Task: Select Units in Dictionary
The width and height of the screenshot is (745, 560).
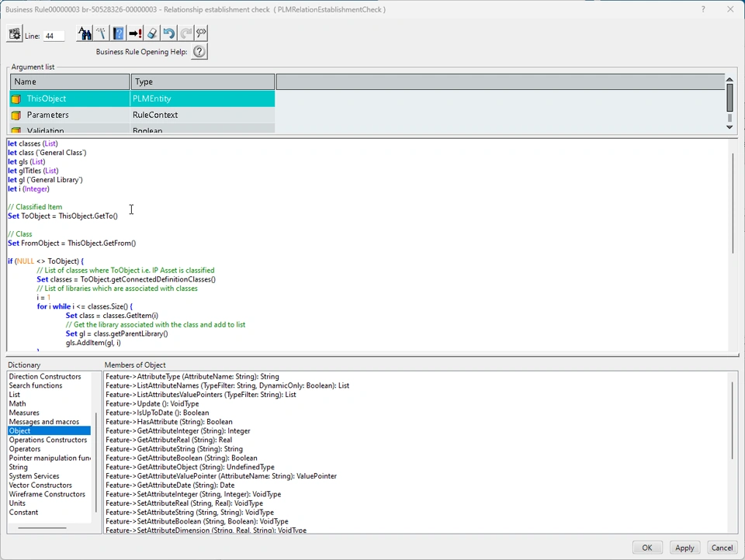Action: [x=17, y=503]
